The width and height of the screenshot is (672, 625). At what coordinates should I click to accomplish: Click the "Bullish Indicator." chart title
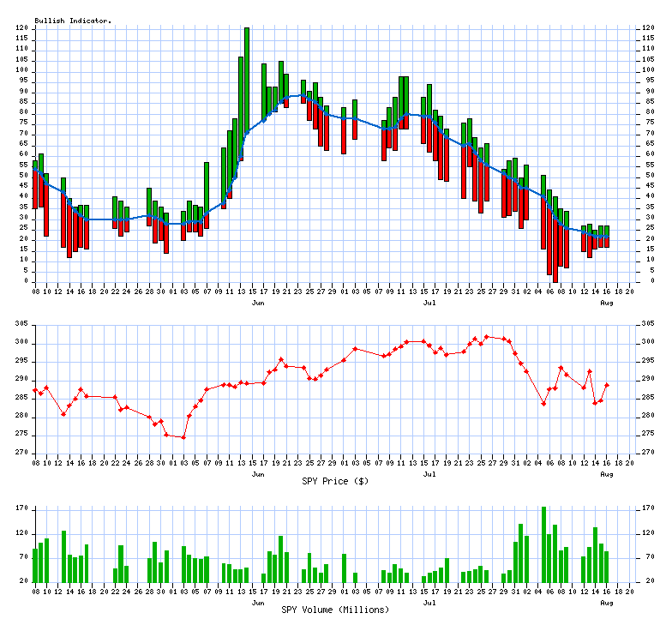point(73,20)
